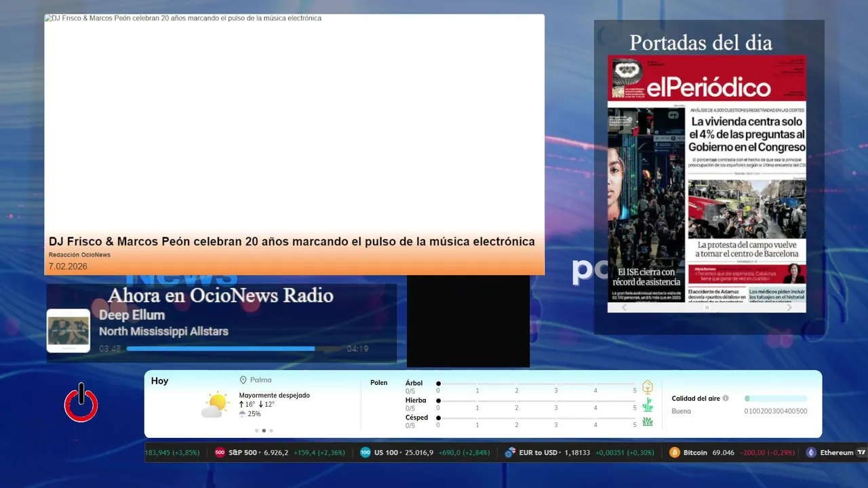Click the EUR to USD change +0,00351 (+0,30%)
This screenshot has width=868, height=488.
click(x=625, y=453)
